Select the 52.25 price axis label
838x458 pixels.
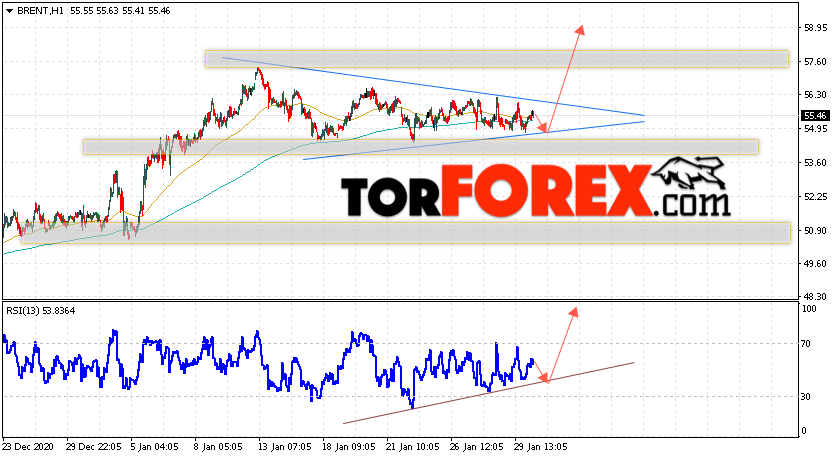816,197
